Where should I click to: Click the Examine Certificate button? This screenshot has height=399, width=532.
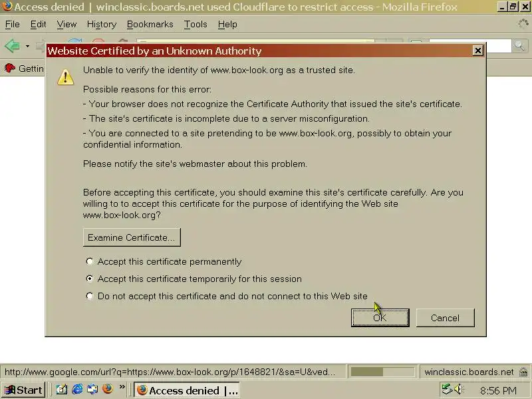click(132, 237)
